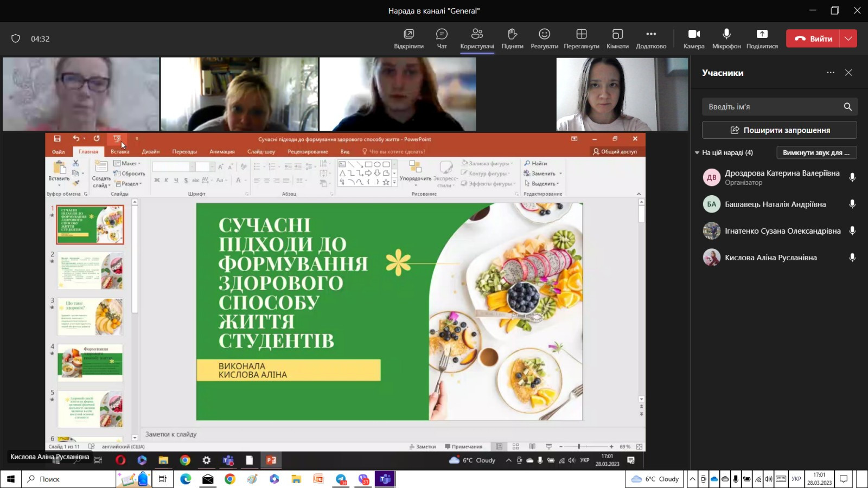Expand the dropdown arrow beside Вийти
Screen dimensions: 868x488
(x=848, y=38)
